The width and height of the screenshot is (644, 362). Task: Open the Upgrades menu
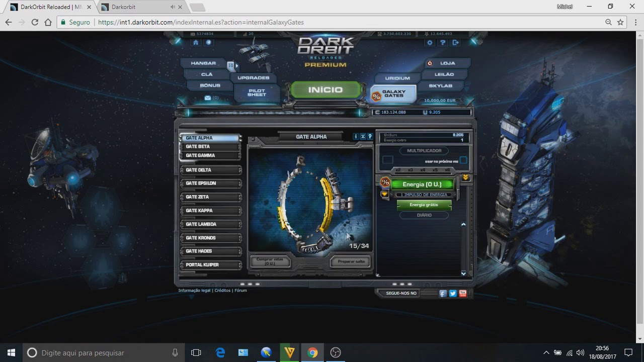[x=254, y=78]
